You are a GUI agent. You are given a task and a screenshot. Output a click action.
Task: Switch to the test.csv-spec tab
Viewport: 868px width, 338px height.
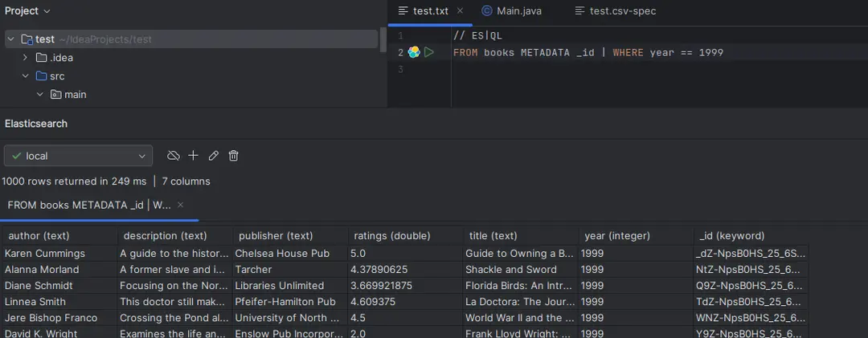(x=616, y=11)
